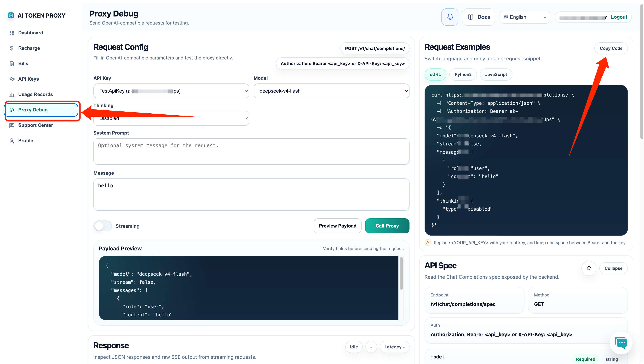Click the US flag icon in language selector
This screenshot has width=644, height=364.
pyautogui.click(x=506, y=17)
